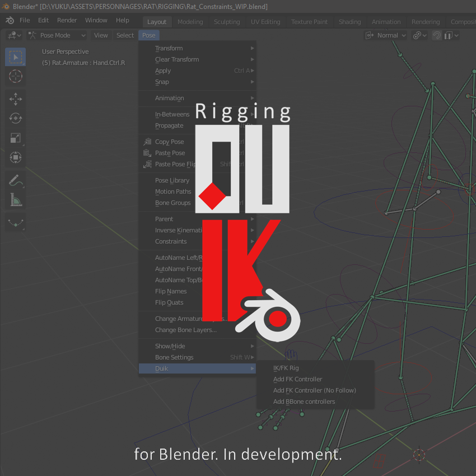
Task: Open the Constraints submenu entry
Action: [x=197, y=241]
